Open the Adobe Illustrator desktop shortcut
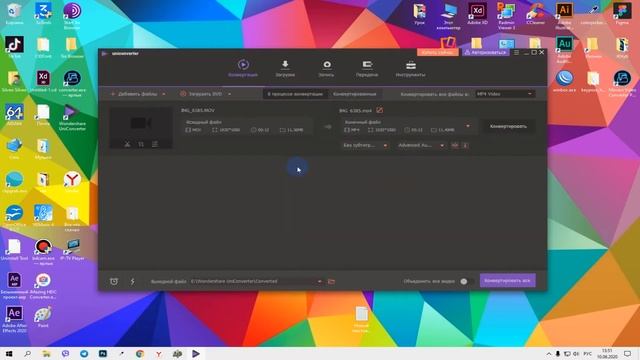This screenshot has height=360, width=640. (564, 16)
